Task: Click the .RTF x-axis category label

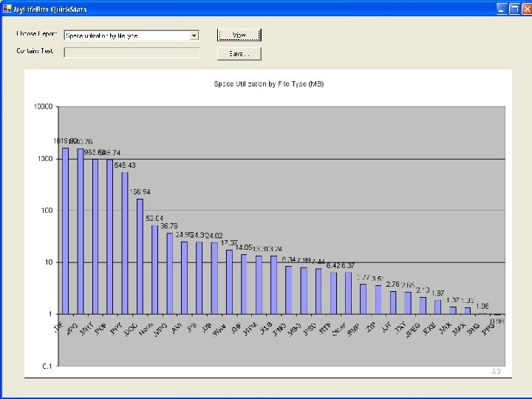Action: coord(325,328)
